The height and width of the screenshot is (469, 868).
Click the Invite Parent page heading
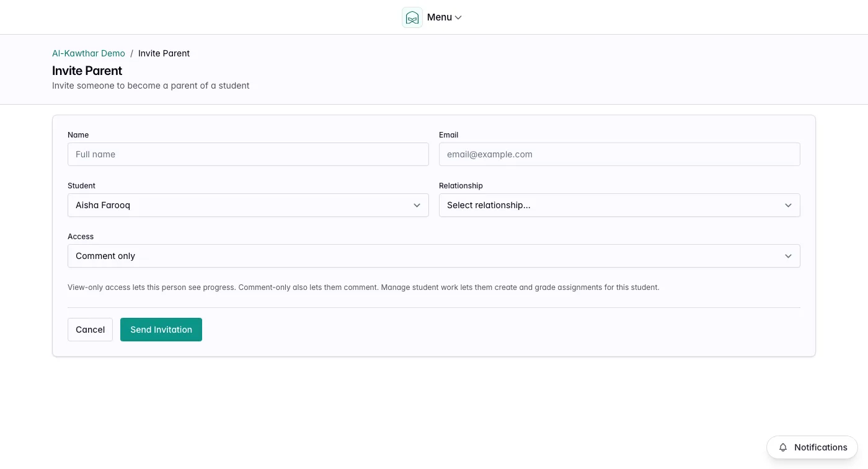[x=87, y=71]
